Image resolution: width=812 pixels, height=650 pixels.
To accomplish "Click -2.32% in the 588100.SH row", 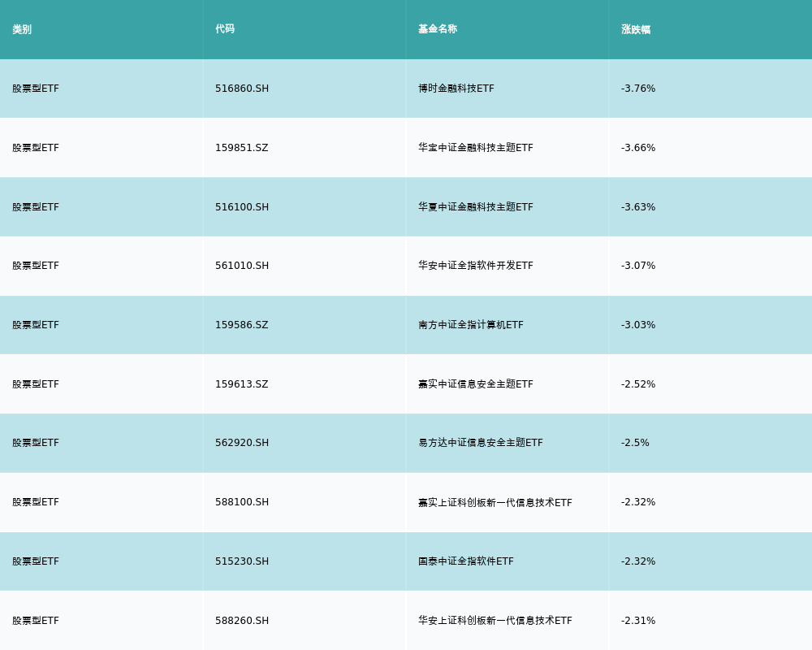I will point(638,502).
